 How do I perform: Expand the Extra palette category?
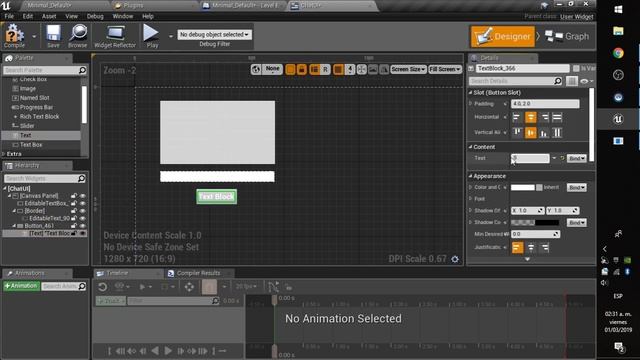tap(4, 154)
